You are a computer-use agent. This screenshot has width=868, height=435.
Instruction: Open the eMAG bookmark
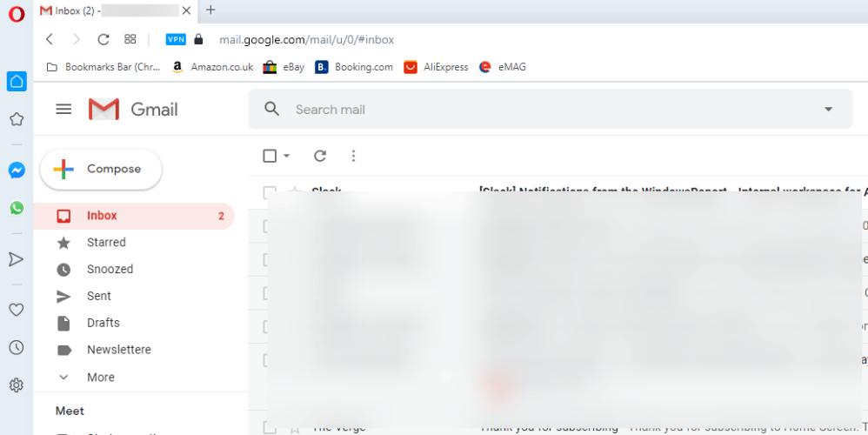tap(503, 67)
